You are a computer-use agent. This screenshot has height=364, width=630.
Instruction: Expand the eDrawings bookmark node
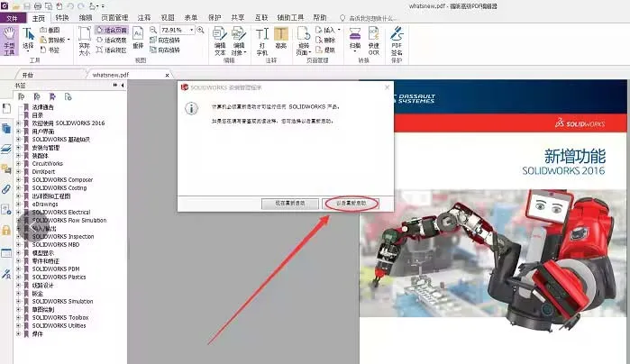click(x=18, y=205)
